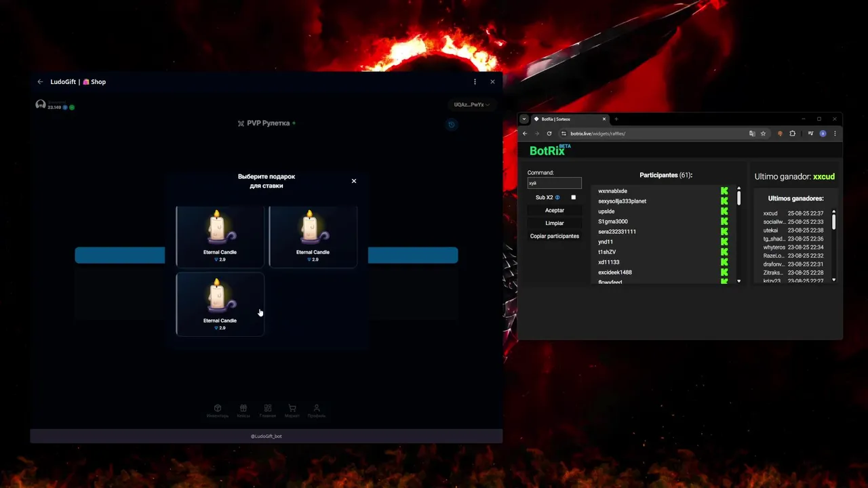The image size is (868, 488).
Task: Open the Главная tab in bottom navigation
Action: coord(268,411)
